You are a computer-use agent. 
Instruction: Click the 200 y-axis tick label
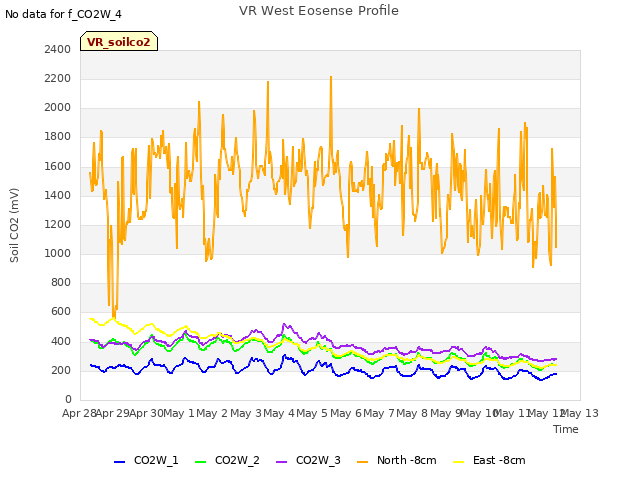(61, 370)
